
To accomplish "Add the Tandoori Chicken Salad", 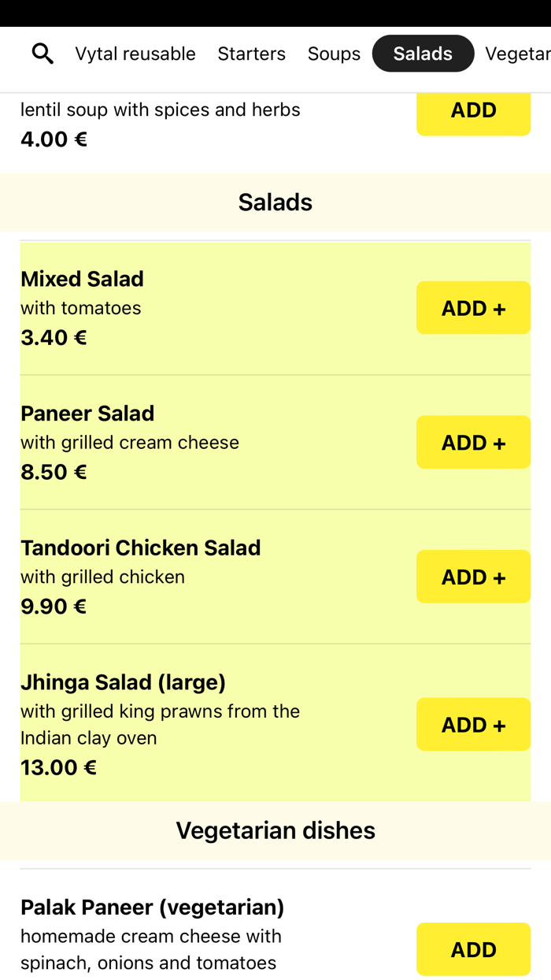I will (x=473, y=577).
